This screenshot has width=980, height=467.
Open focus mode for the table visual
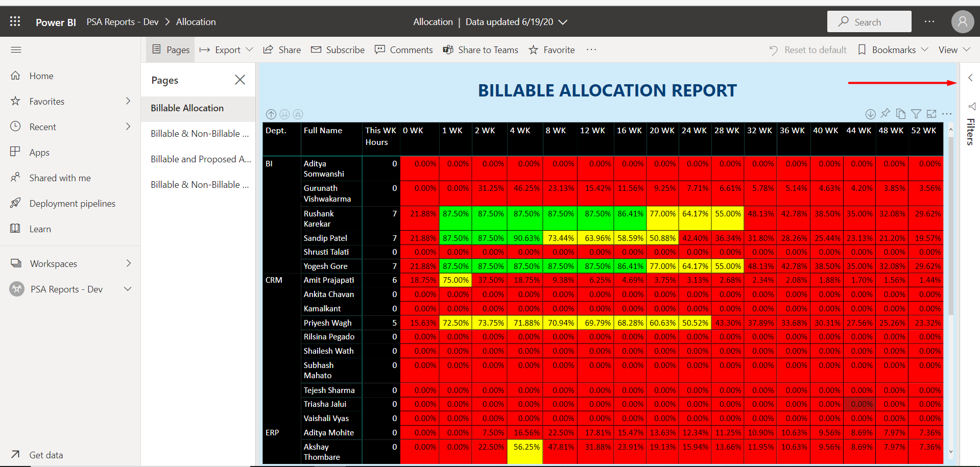931,114
